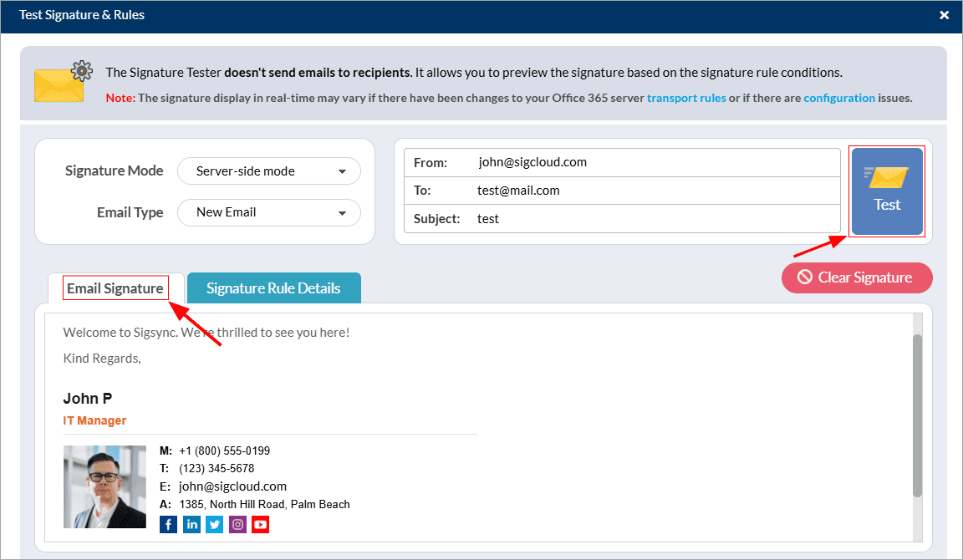Expand the Email Type dropdown
The height and width of the screenshot is (560, 963).
click(x=268, y=212)
